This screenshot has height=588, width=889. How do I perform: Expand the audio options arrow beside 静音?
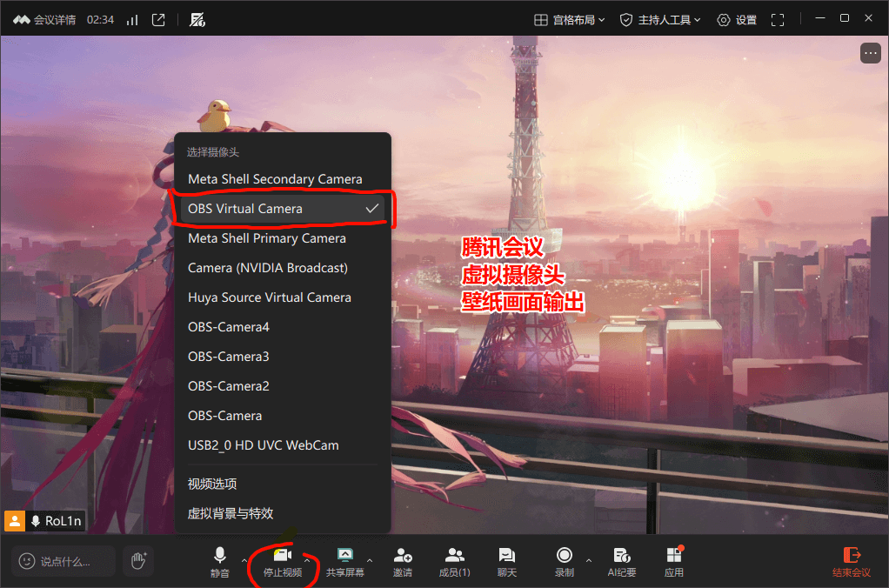click(244, 560)
